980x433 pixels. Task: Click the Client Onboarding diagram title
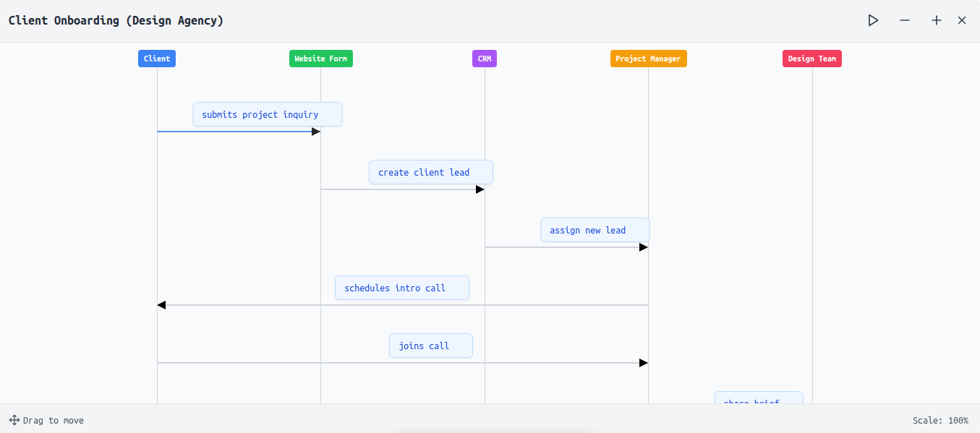(116, 20)
